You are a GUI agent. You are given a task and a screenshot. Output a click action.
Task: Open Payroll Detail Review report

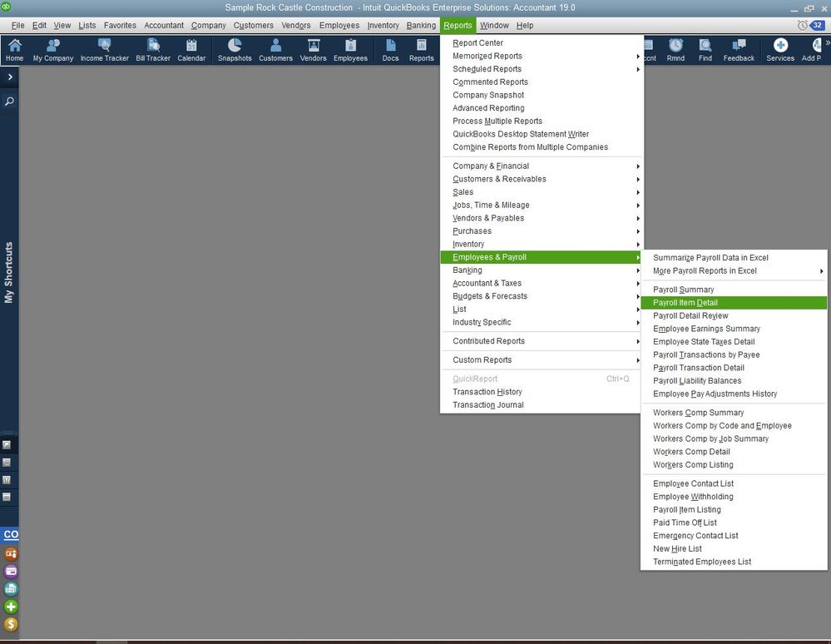(x=734, y=315)
